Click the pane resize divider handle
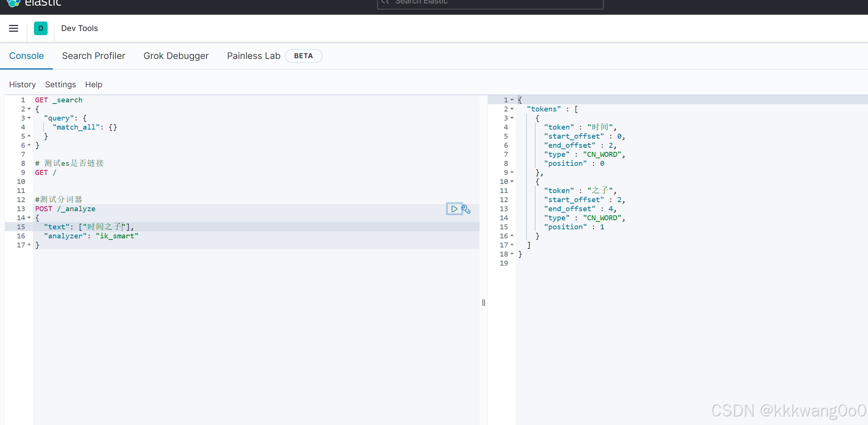The height and width of the screenshot is (425, 868). (484, 303)
